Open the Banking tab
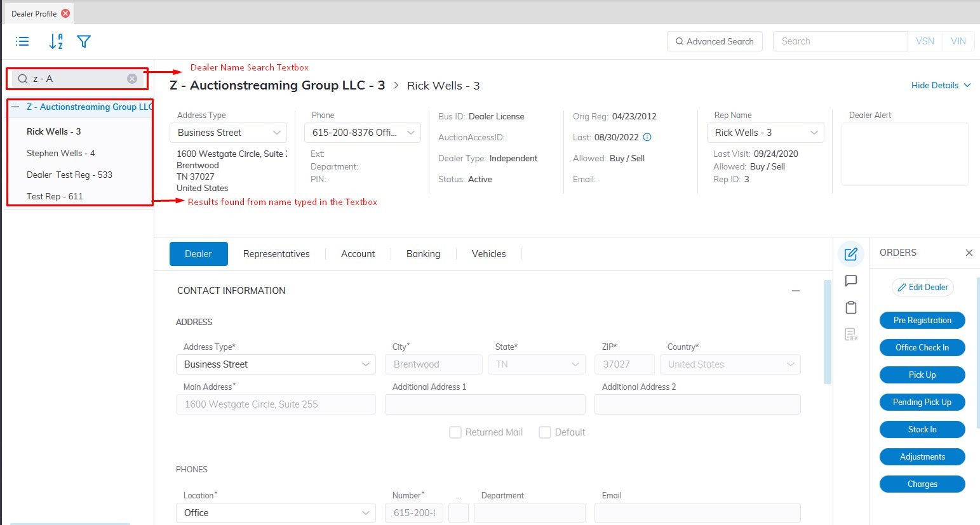The width and height of the screenshot is (980, 525). (x=423, y=254)
